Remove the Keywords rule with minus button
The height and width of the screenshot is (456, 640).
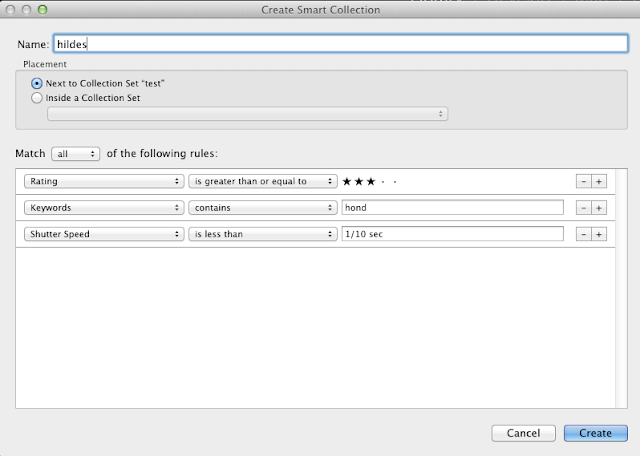pyautogui.click(x=583, y=208)
